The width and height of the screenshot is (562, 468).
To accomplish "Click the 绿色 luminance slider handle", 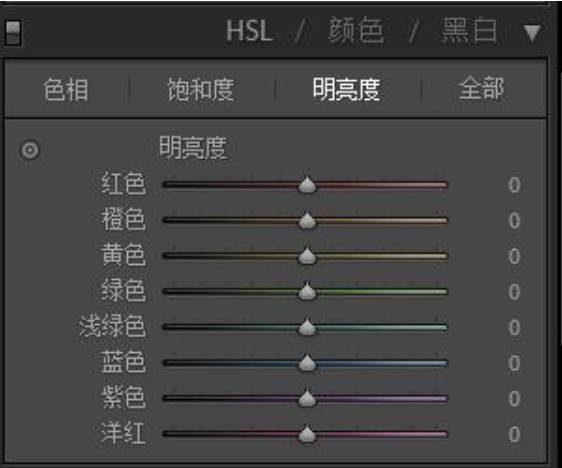I will (307, 291).
